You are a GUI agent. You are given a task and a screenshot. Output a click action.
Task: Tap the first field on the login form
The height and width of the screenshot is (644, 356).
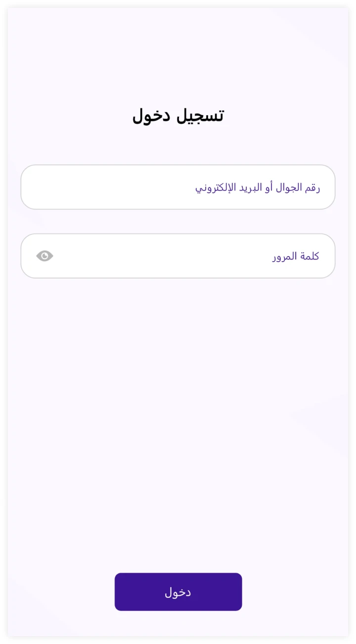tap(178, 187)
